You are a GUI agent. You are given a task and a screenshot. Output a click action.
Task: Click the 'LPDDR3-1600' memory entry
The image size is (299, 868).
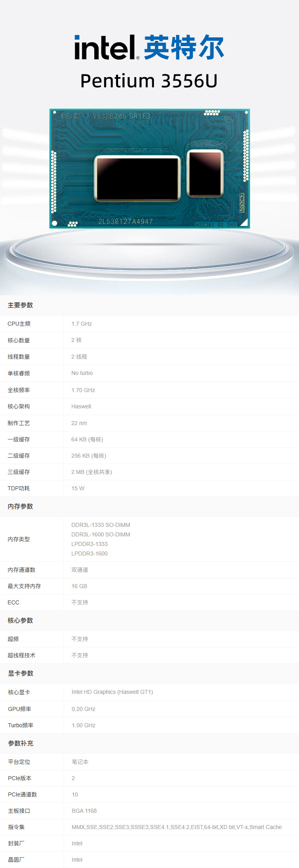tap(89, 553)
